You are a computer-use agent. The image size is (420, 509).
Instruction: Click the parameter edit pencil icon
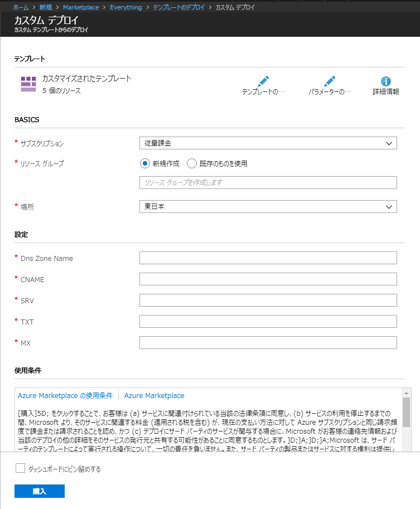tap(330, 81)
